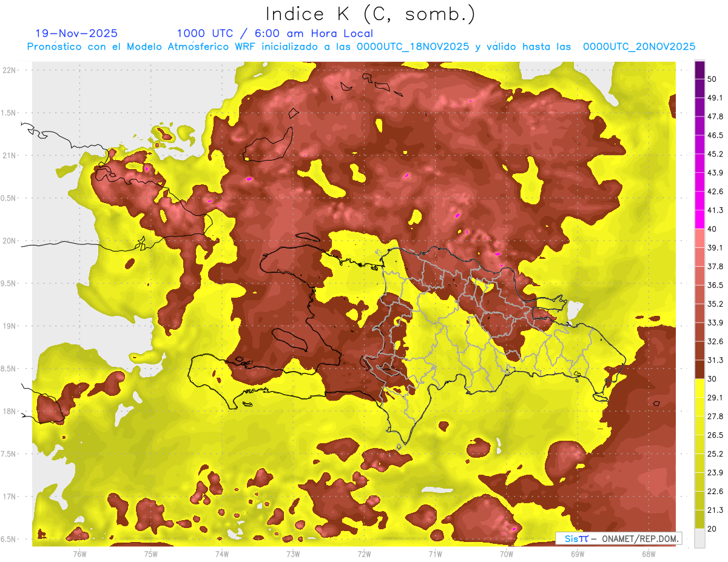
Task: Click the "74W" longitude label
Action: pos(222,554)
